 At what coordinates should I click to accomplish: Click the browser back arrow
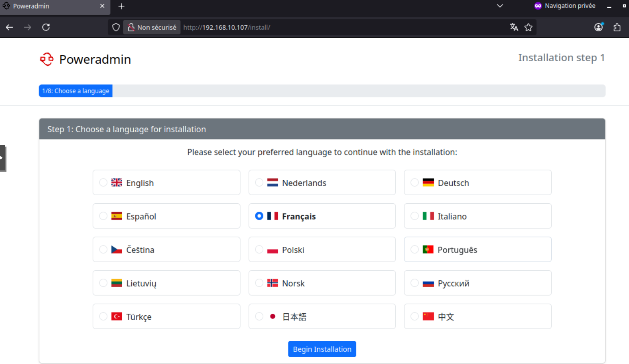9,27
